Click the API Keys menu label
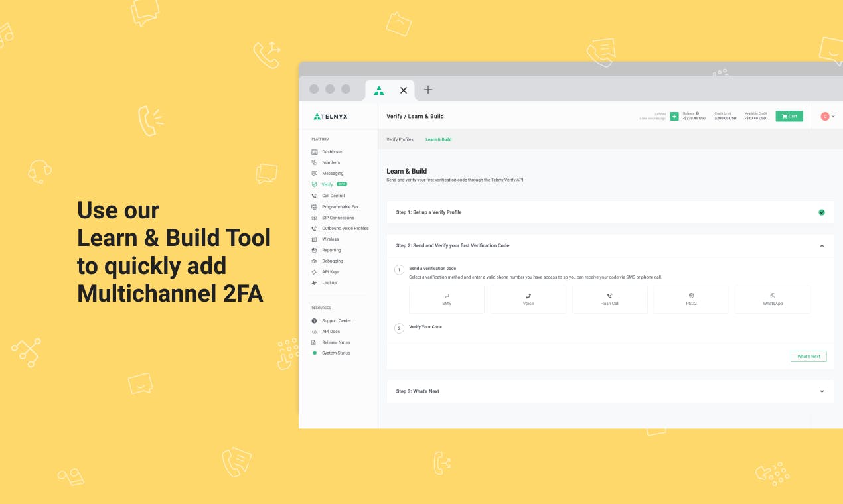The width and height of the screenshot is (843, 504). (x=331, y=272)
